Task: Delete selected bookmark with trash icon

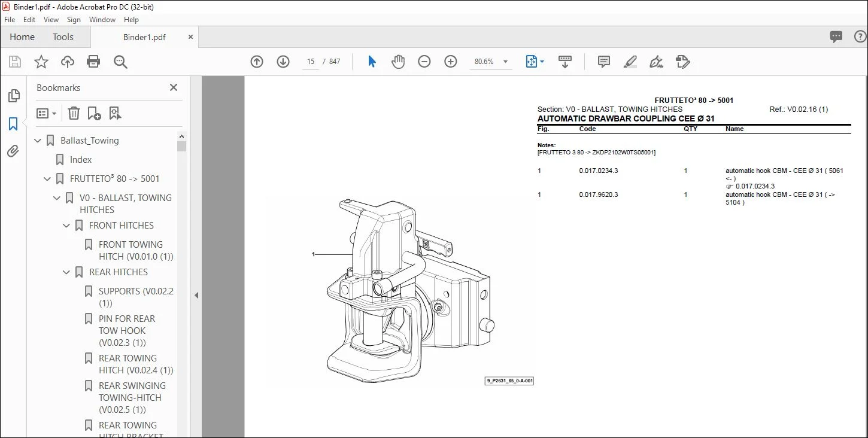Action: 74,113
